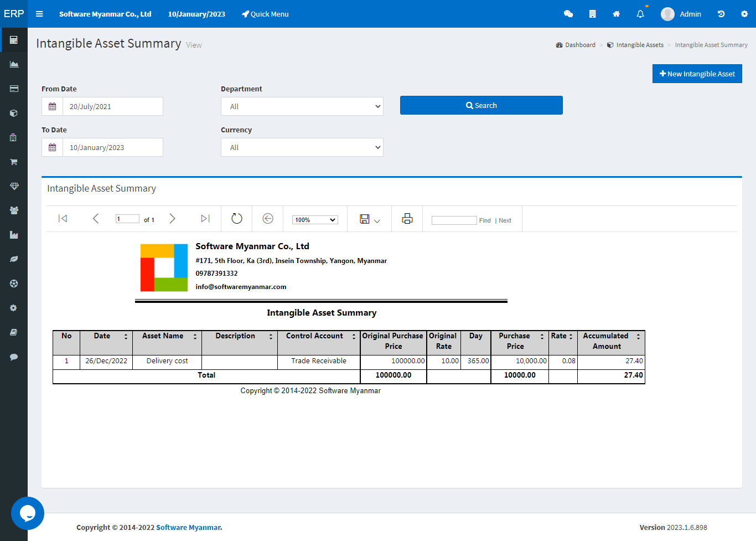Click the Search button

coord(481,105)
